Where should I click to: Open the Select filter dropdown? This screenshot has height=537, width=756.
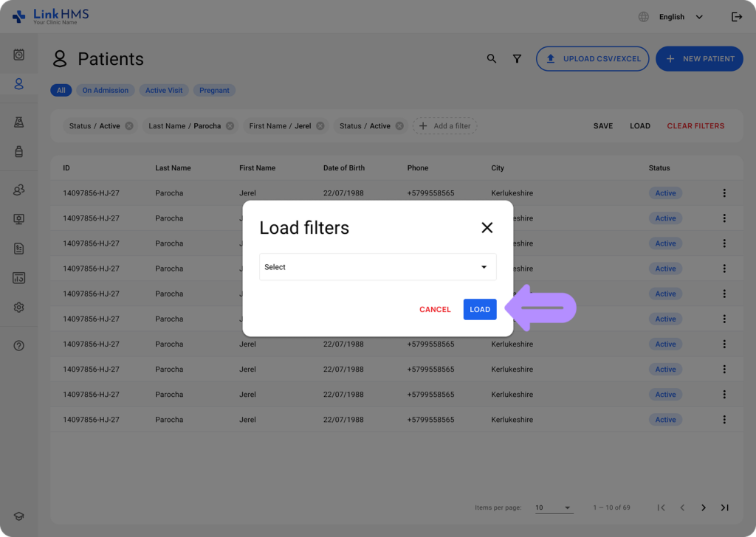click(x=377, y=267)
